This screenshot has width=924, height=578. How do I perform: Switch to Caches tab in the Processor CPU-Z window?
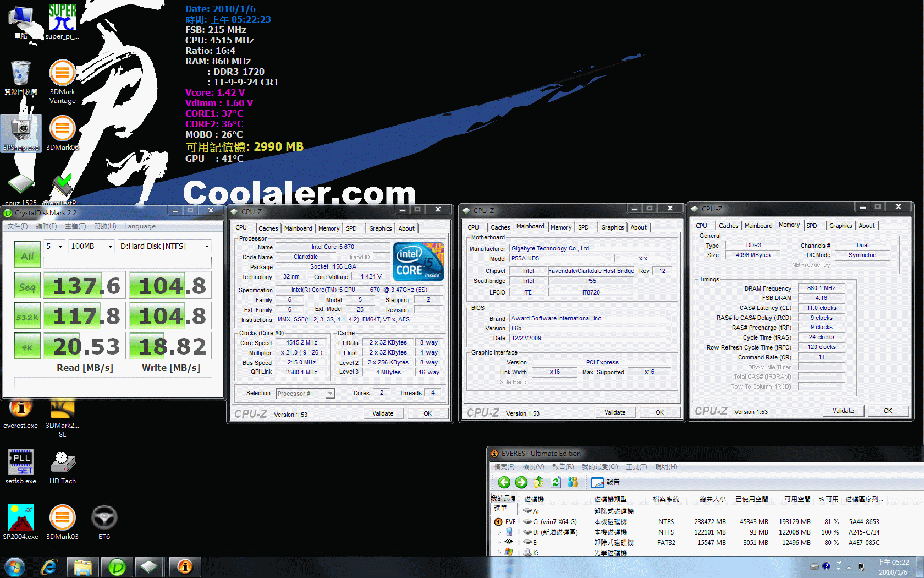(x=268, y=228)
